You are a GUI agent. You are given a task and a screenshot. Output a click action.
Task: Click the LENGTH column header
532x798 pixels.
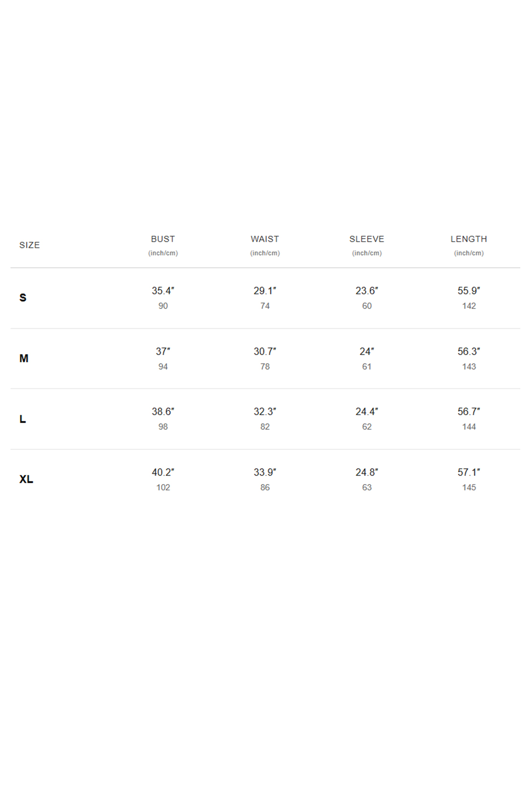[x=469, y=239]
